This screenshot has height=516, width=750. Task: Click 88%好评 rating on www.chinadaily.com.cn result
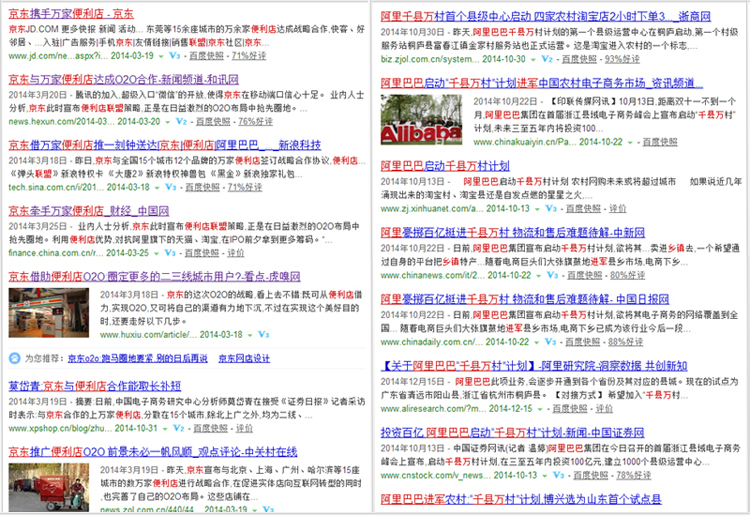click(x=626, y=342)
